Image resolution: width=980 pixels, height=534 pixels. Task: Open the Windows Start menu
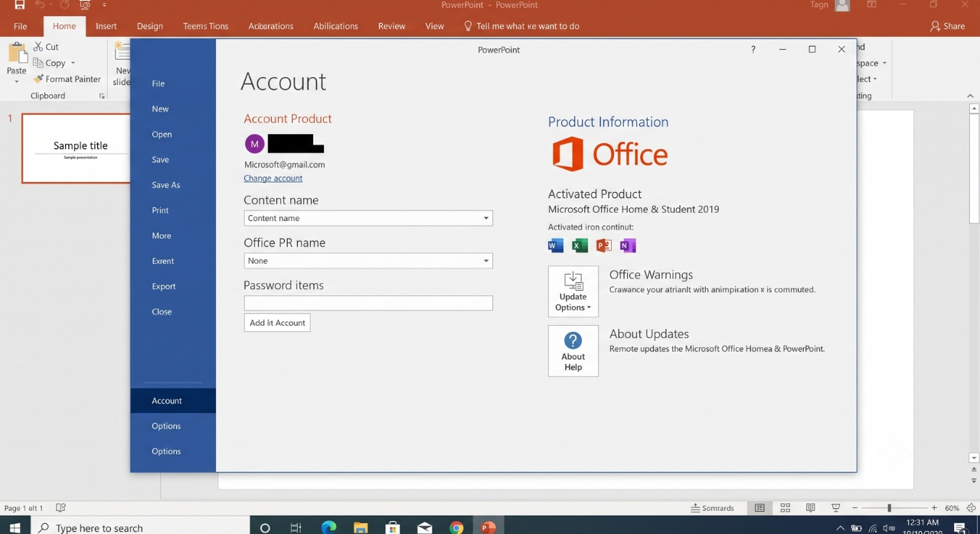[15, 527]
